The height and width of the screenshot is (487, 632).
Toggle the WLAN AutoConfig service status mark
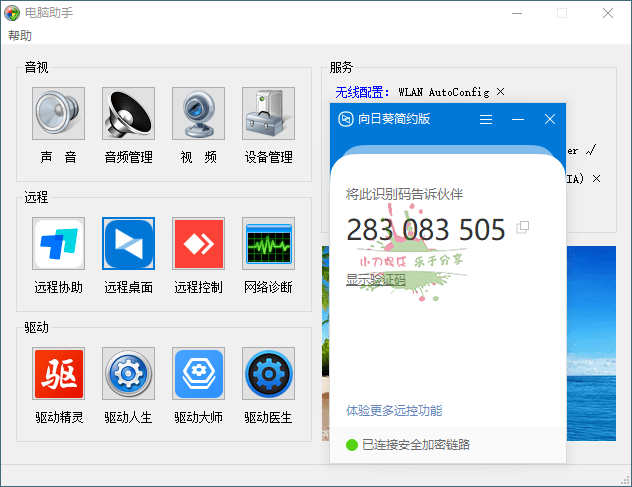point(501,92)
